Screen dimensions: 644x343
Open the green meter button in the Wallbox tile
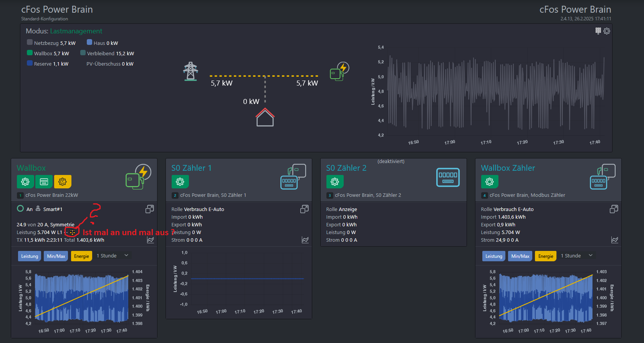[x=44, y=181]
